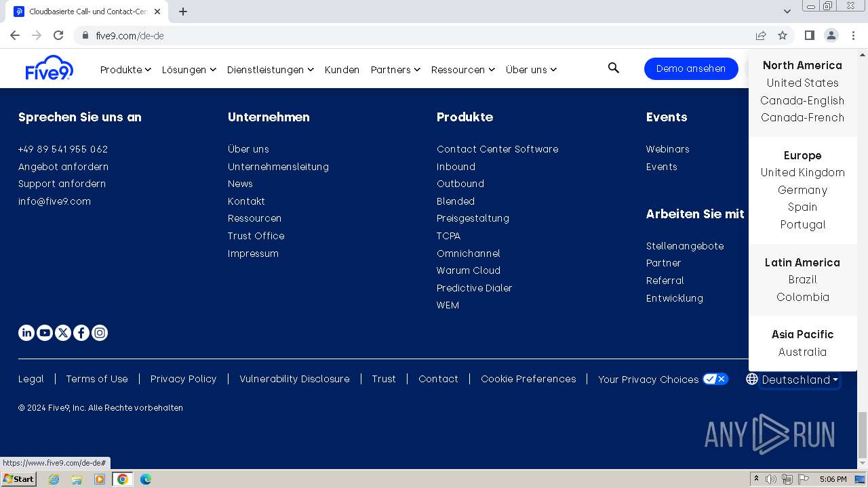Reload the page with the browser refresh icon
Image resolution: width=868 pixels, height=488 pixels.
click(58, 35)
